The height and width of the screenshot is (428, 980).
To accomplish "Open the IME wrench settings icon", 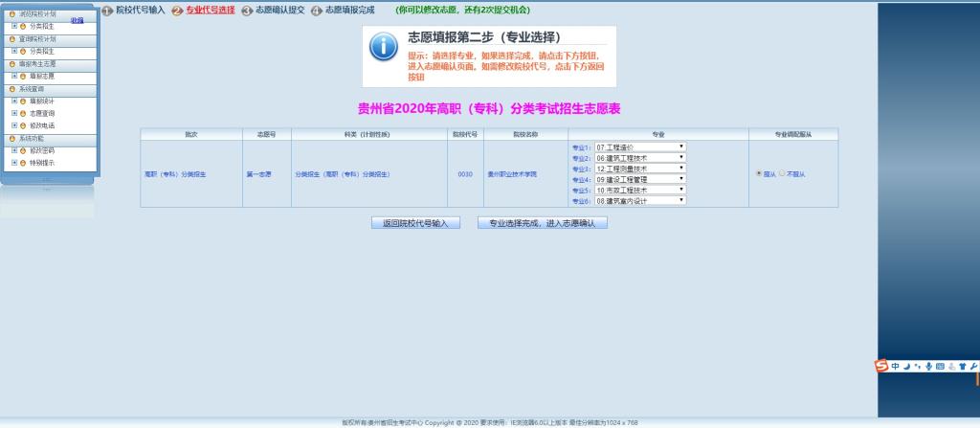I will tap(974, 366).
